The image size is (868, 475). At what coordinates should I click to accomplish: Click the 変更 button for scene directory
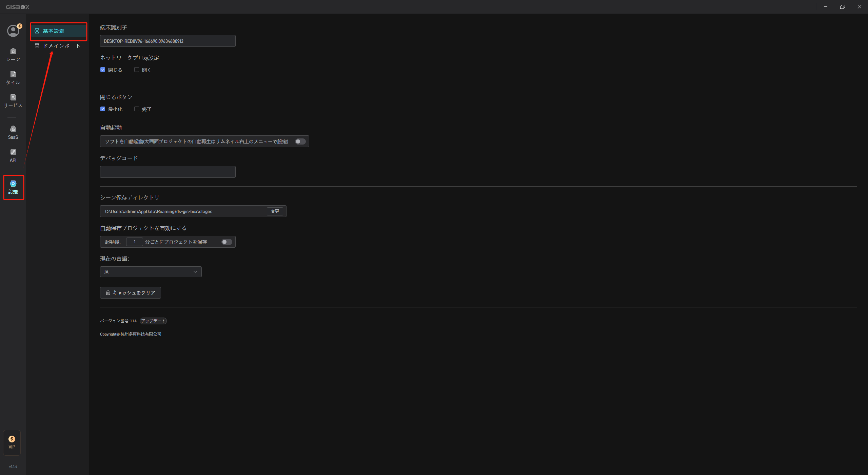coord(275,211)
